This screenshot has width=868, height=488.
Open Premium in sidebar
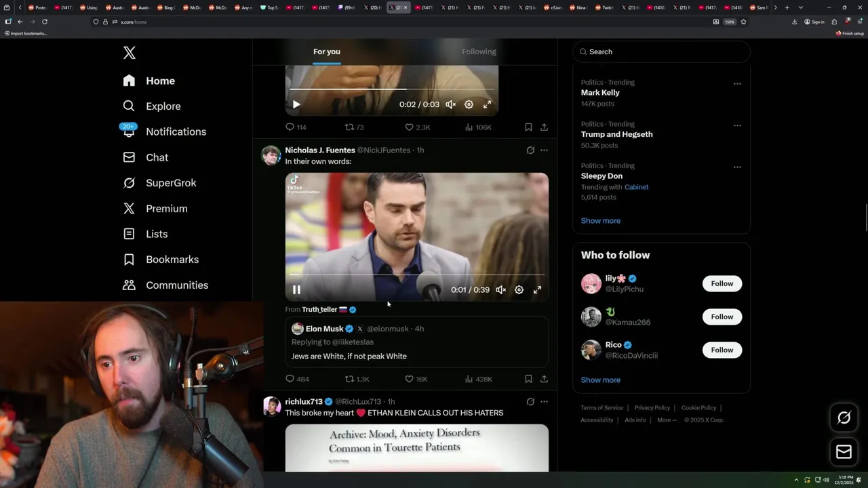[155, 209]
